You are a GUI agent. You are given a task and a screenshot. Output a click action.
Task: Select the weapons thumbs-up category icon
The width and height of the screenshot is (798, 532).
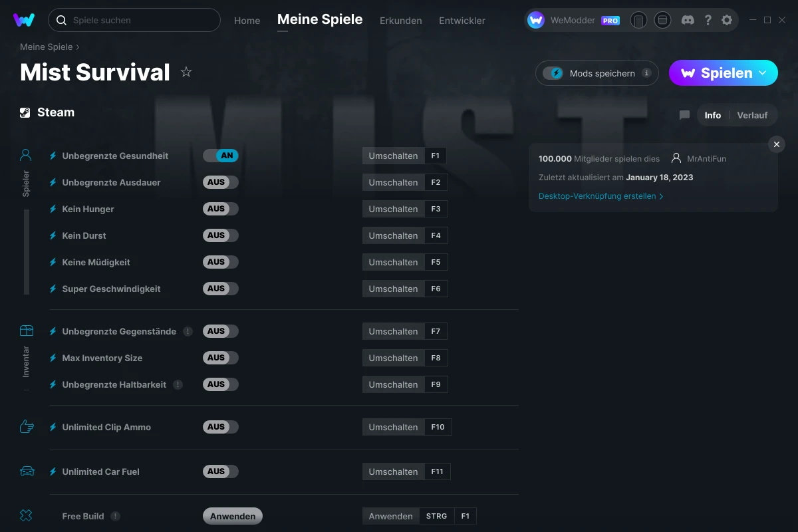[x=27, y=426]
